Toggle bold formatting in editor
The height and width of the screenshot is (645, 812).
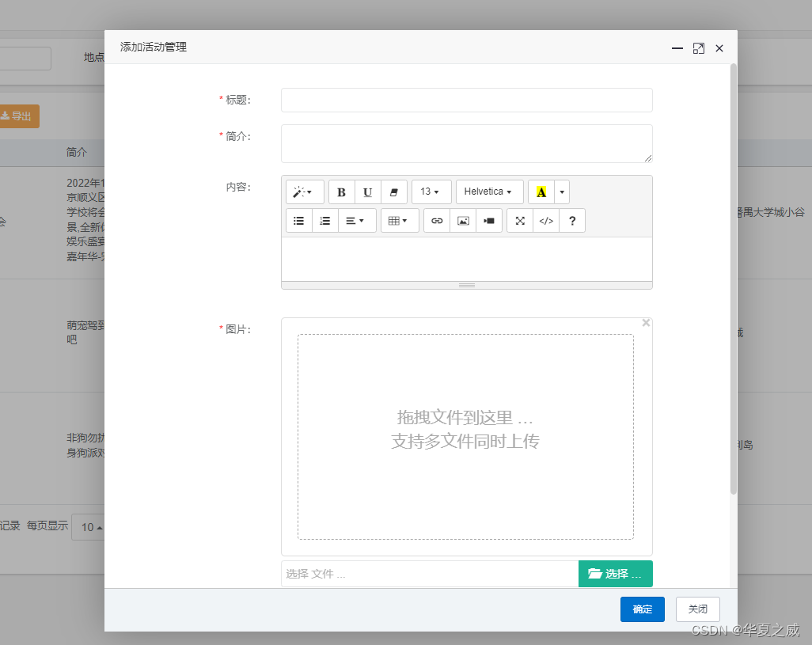(x=341, y=192)
